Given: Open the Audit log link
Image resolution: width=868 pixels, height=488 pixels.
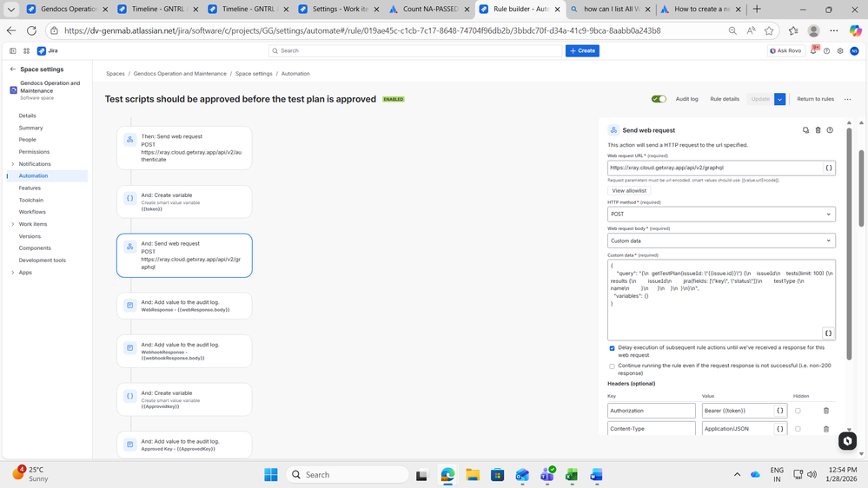Looking at the screenshot, I should coord(686,99).
